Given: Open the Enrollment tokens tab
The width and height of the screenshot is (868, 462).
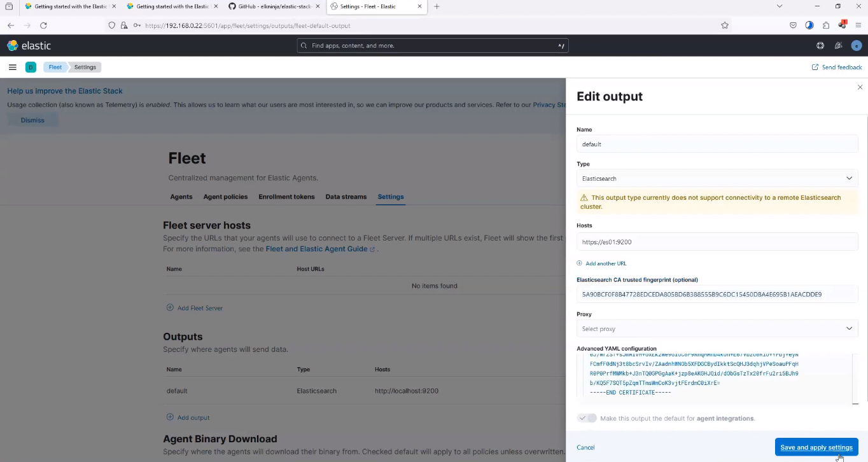Looking at the screenshot, I should tap(286, 197).
